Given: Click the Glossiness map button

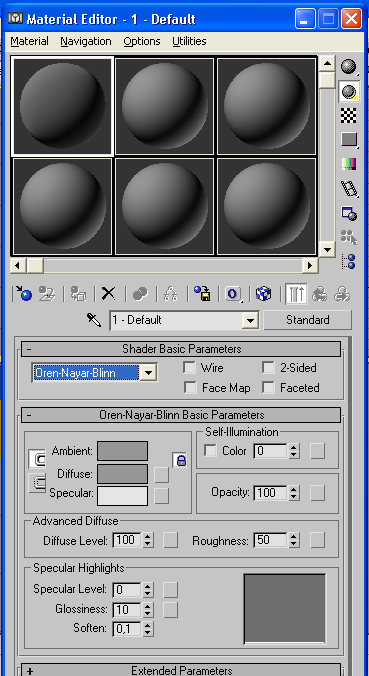Looking at the screenshot, I should [x=171, y=609].
